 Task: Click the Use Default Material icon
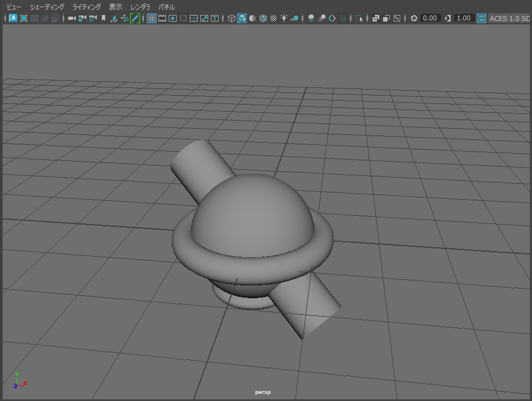pos(252,18)
